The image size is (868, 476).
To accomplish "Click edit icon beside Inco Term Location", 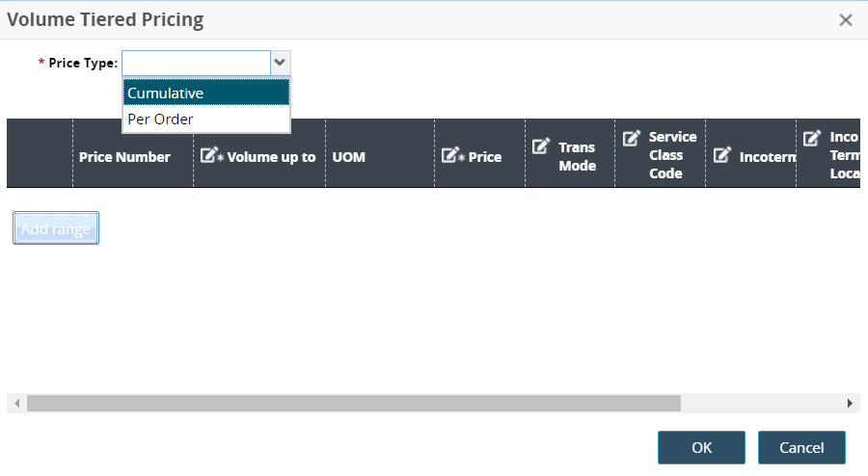I will [x=812, y=138].
